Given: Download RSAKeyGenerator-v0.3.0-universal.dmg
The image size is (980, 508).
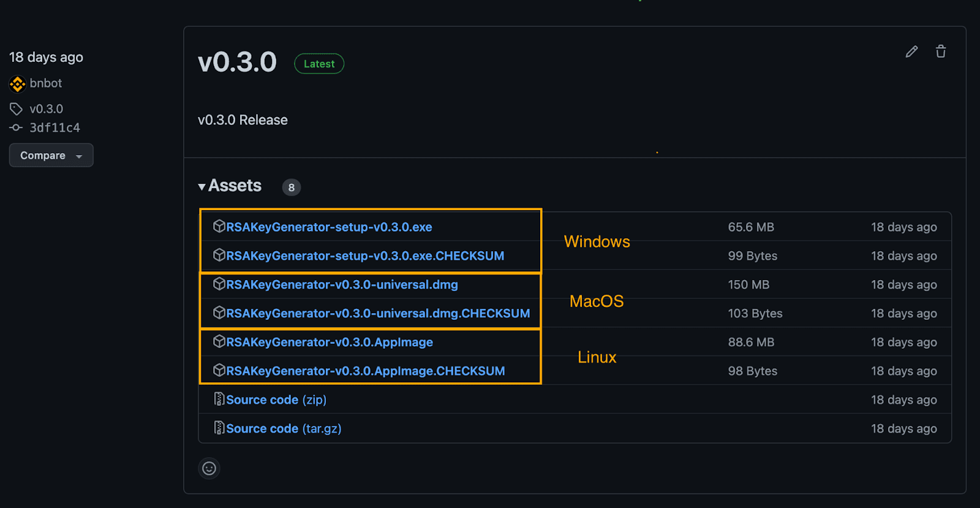Looking at the screenshot, I should [x=342, y=284].
